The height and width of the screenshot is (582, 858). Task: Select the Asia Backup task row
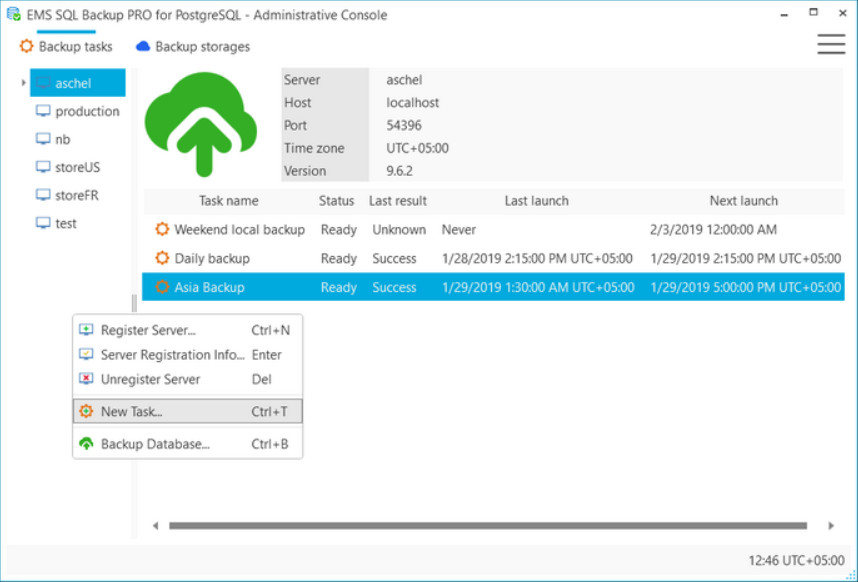click(x=493, y=287)
